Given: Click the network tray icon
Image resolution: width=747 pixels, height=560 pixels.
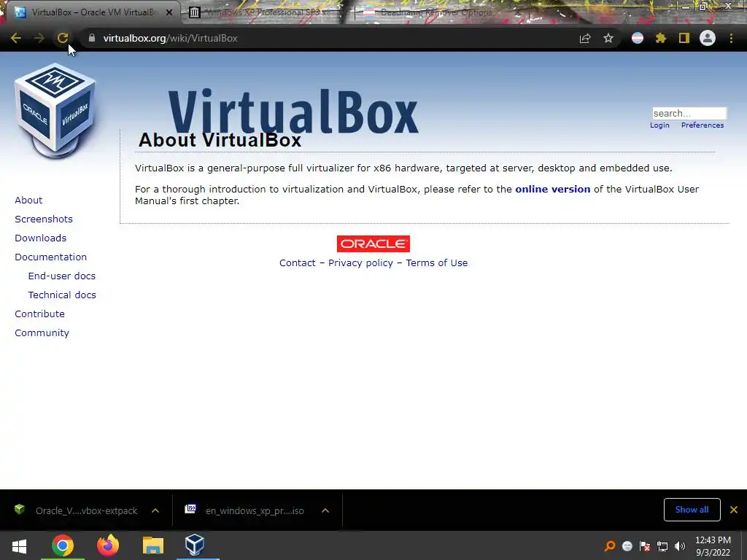Looking at the screenshot, I should [x=662, y=546].
